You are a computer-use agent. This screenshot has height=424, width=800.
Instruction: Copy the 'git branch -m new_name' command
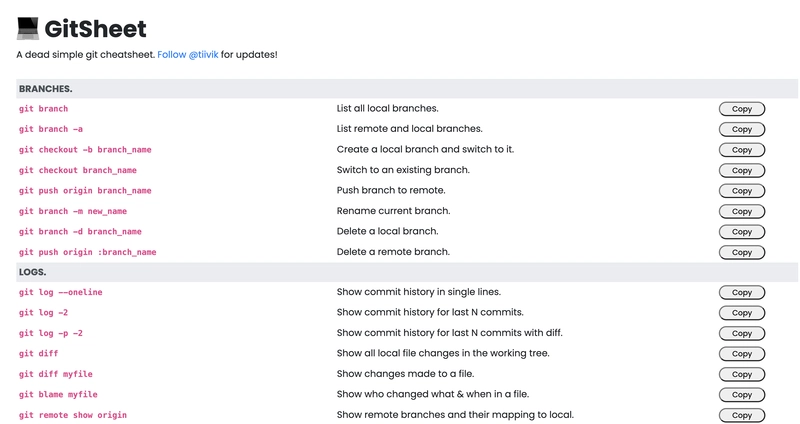(742, 211)
